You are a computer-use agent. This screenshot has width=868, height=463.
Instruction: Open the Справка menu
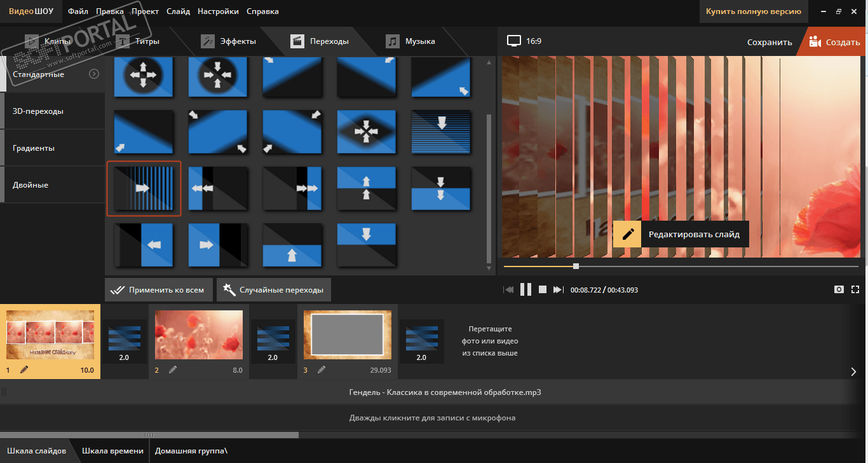tap(262, 11)
